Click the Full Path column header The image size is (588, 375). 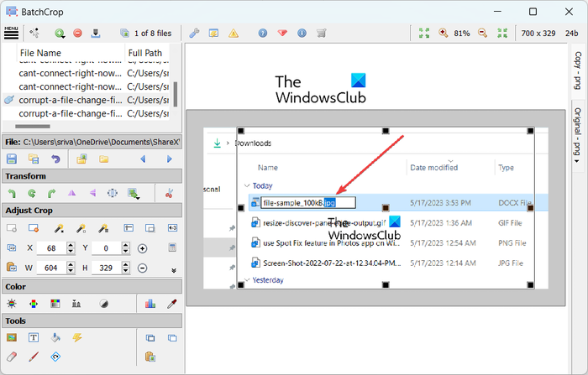point(147,53)
